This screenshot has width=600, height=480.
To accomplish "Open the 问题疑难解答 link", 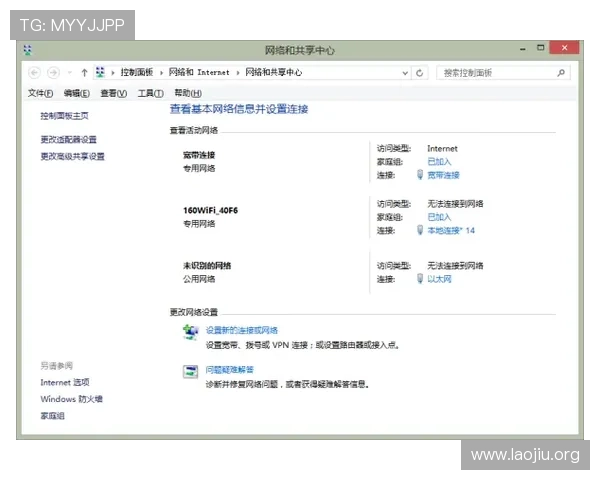I will (x=230, y=370).
